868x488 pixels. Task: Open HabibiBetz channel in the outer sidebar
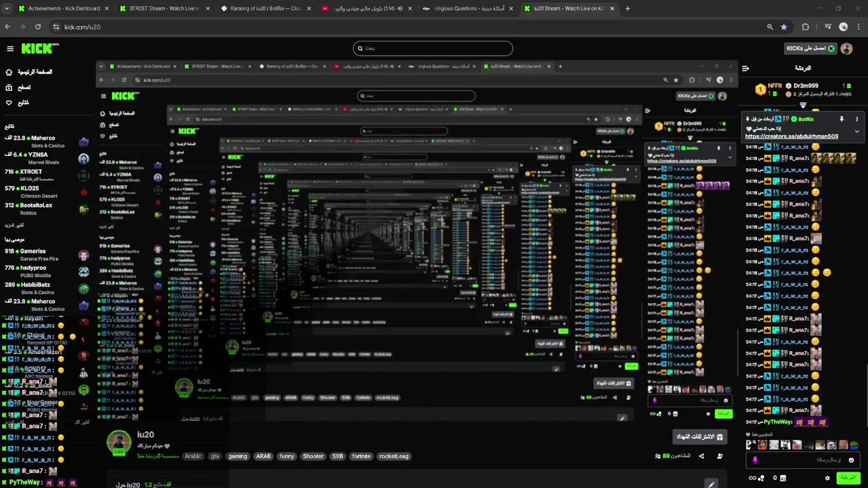click(x=45, y=288)
